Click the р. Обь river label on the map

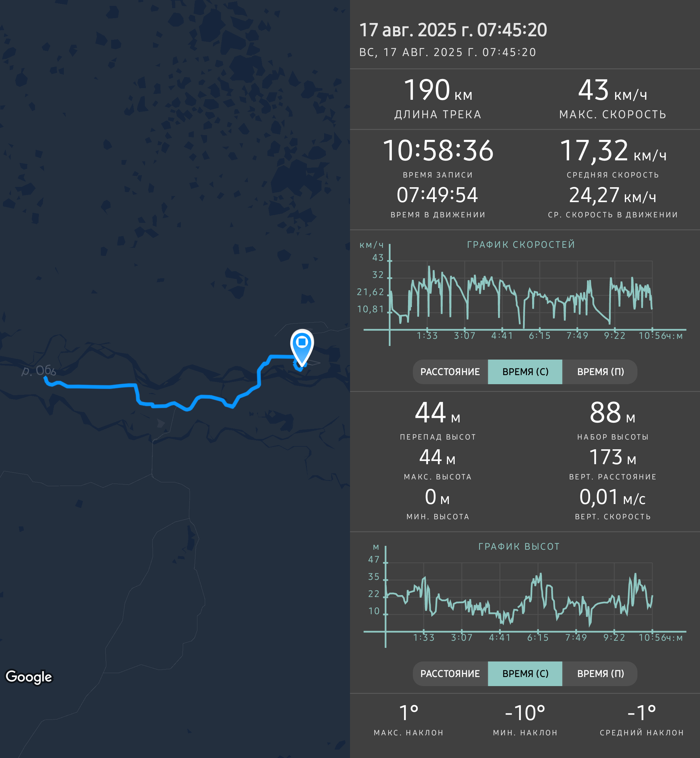[x=39, y=370]
